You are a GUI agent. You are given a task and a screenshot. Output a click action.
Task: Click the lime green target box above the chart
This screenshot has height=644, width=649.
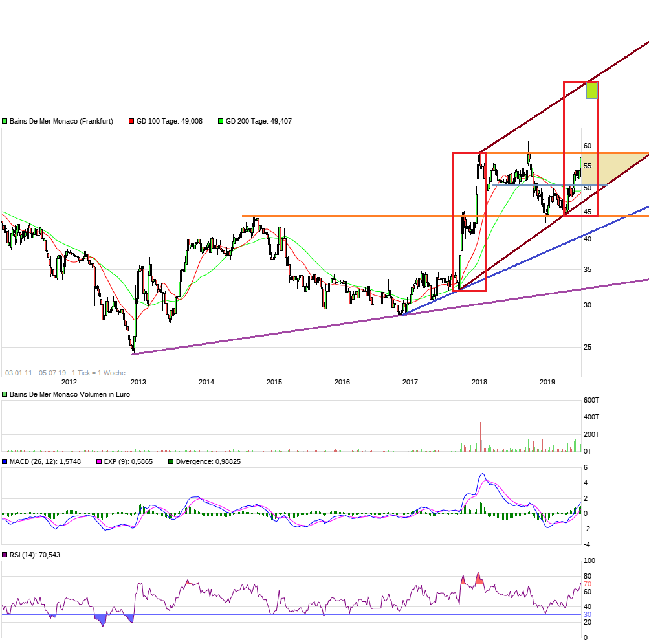coord(592,91)
